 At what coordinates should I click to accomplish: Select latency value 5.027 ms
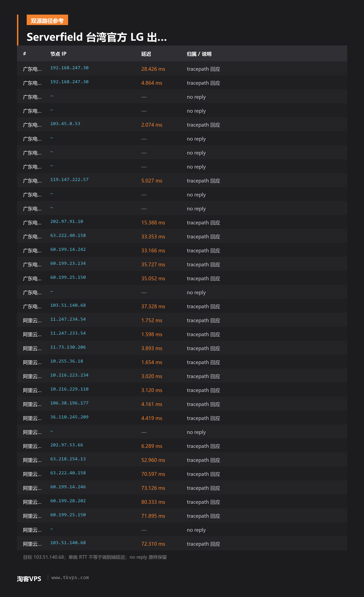[x=152, y=181]
